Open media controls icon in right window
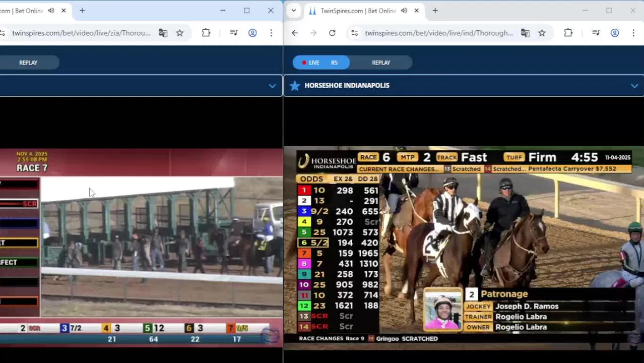 [596, 33]
